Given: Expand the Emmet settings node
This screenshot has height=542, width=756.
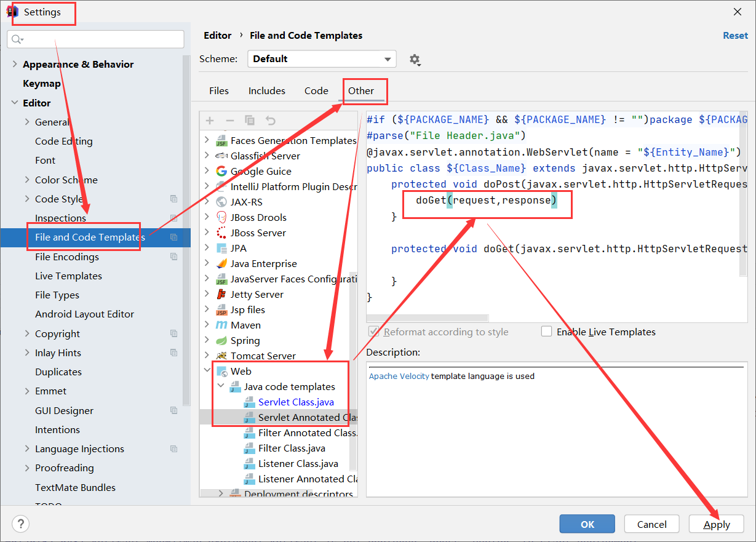Looking at the screenshot, I should (x=27, y=391).
